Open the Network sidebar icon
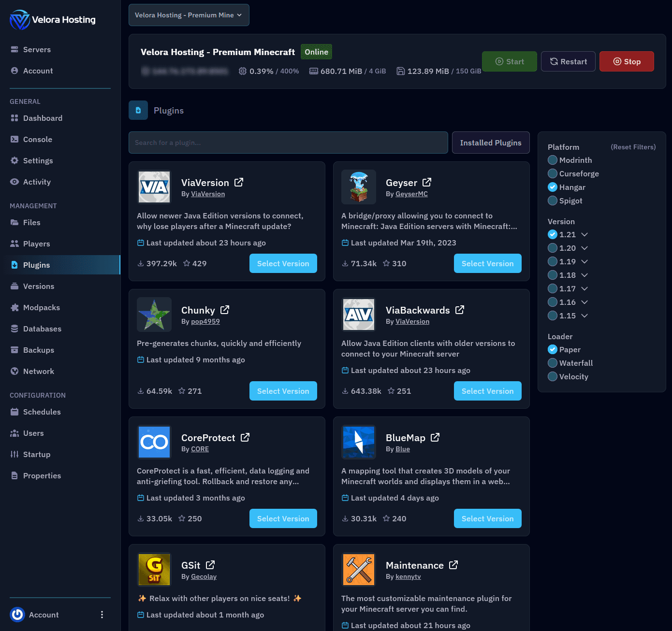Image resolution: width=672 pixels, height=631 pixels. tap(15, 371)
